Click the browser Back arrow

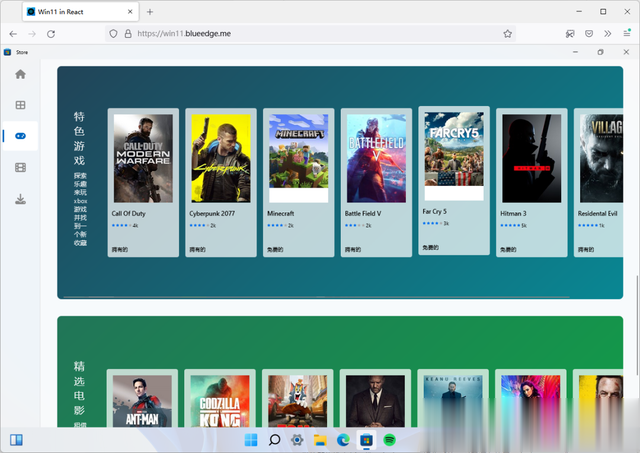[13, 34]
